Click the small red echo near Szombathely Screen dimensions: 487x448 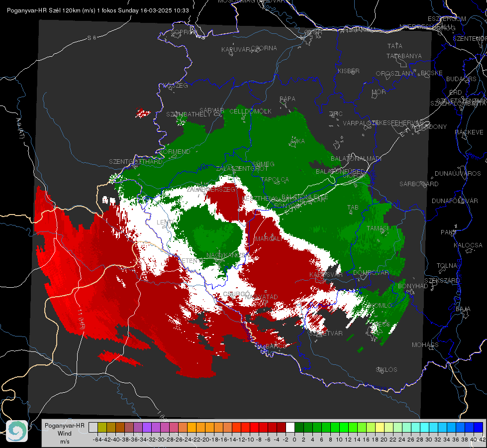[x=143, y=113]
